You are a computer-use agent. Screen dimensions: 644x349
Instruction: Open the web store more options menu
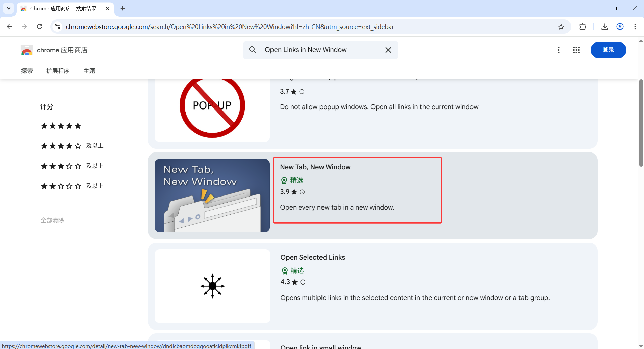click(559, 50)
